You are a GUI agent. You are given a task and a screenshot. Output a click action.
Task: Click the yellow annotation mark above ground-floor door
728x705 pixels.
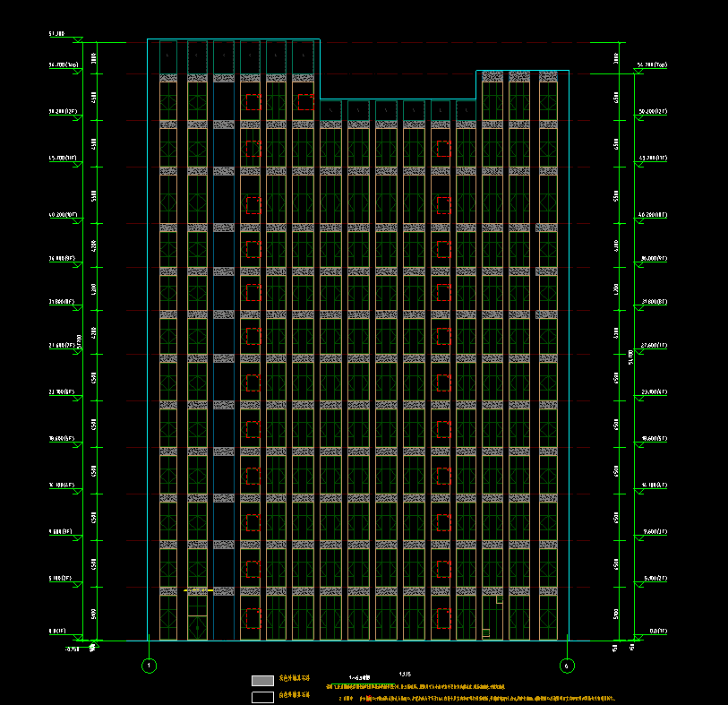click(196, 589)
